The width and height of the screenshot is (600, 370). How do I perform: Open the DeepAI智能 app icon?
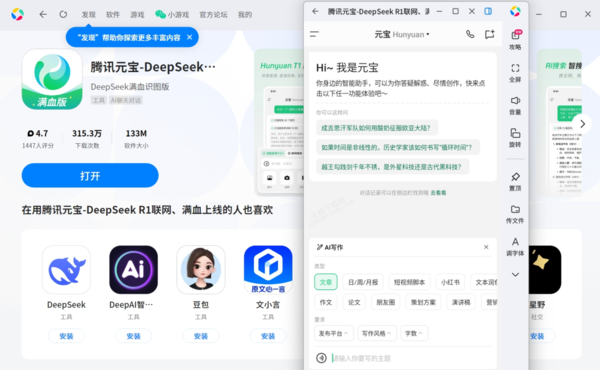point(134,270)
